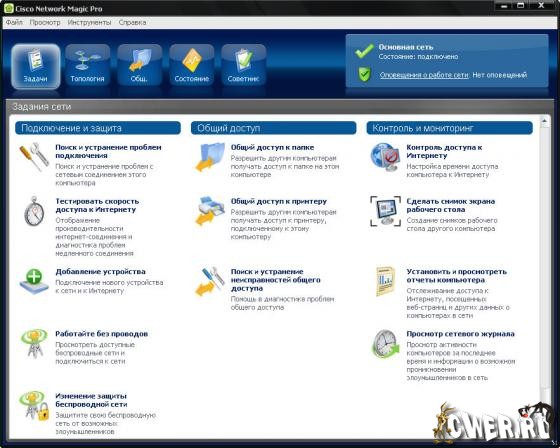Open Контроль доступа к Интернету task
The image size is (560, 448).
[444, 151]
